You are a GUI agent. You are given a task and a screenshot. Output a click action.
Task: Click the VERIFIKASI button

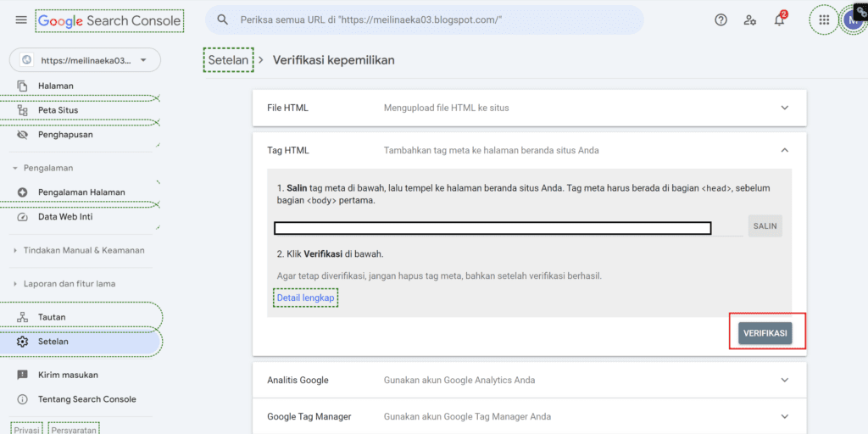coord(765,333)
